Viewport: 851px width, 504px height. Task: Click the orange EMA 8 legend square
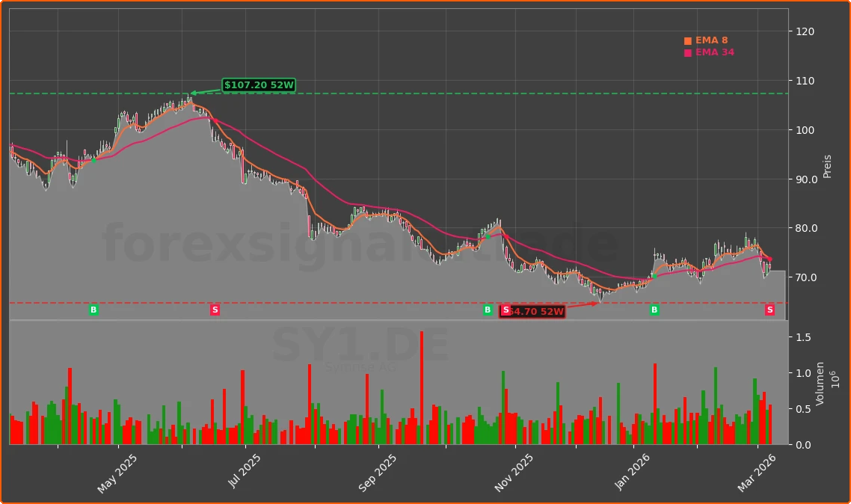pyautogui.click(x=687, y=40)
